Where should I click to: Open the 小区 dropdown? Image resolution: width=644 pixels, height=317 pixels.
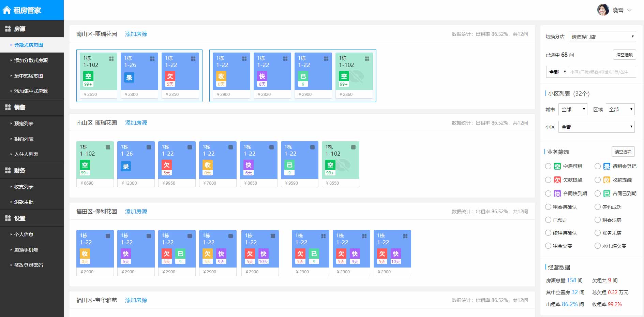[597, 127]
